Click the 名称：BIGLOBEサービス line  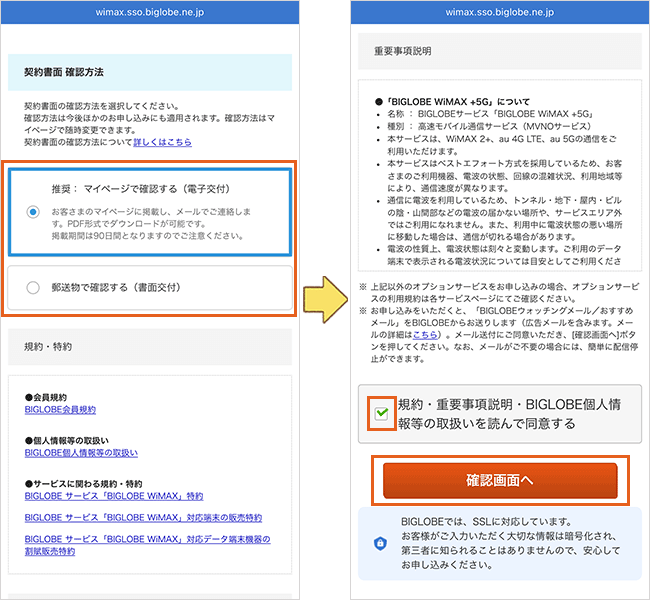(x=490, y=114)
